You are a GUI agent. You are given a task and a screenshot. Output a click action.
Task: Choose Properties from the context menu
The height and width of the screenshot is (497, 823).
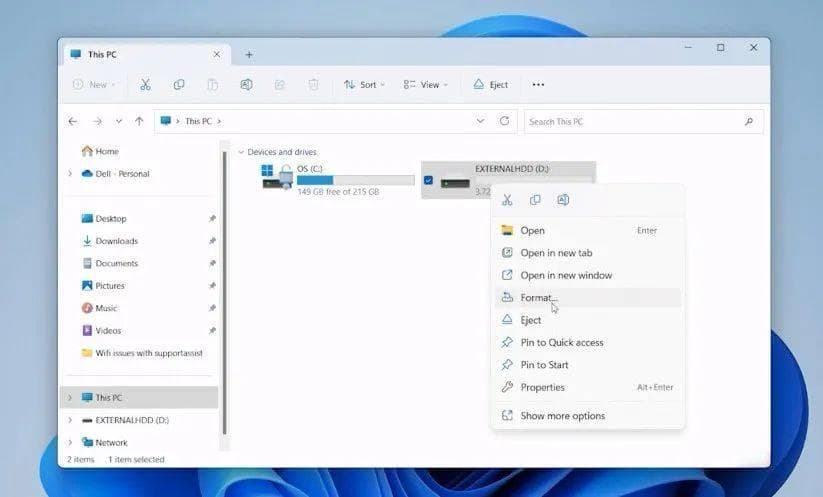(588, 387)
